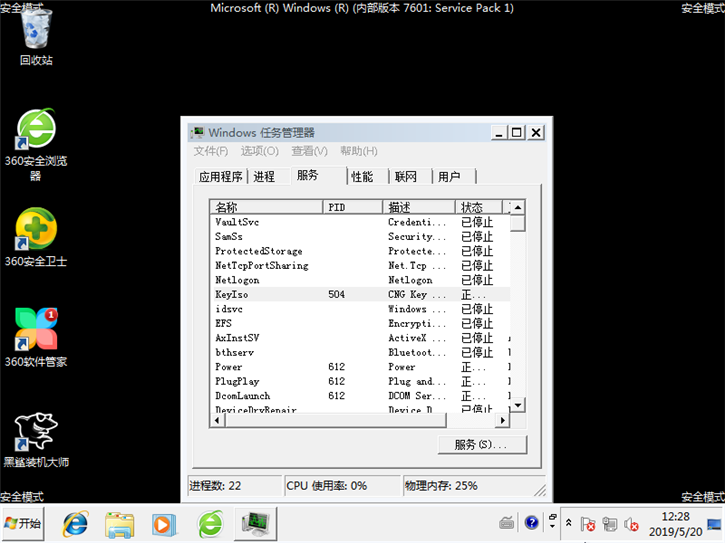Click the 开始 Start button
This screenshot has height=543, width=725.
pos(23,524)
